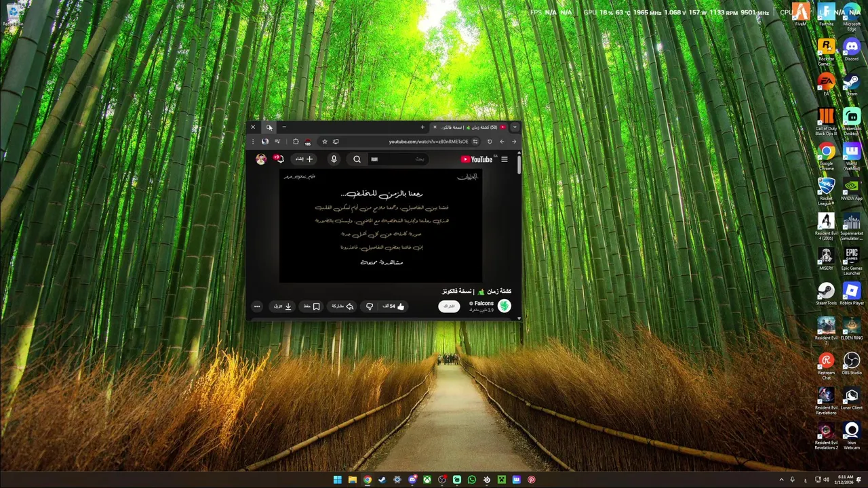Open NVIDIA App desktop shortcut
Image resolution: width=868 pixels, height=488 pixels.
(852, 190)
